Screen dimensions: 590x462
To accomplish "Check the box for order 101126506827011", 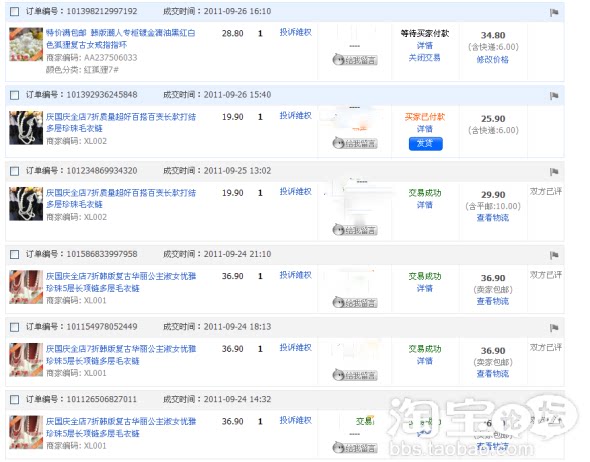I will (14, 400).
